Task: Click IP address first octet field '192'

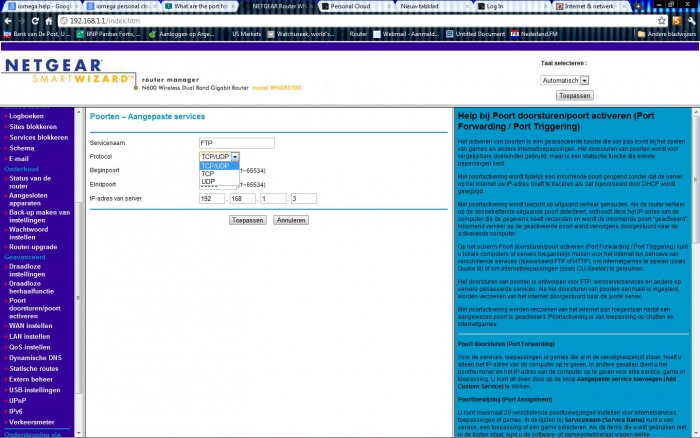Action: click(212, 199)
